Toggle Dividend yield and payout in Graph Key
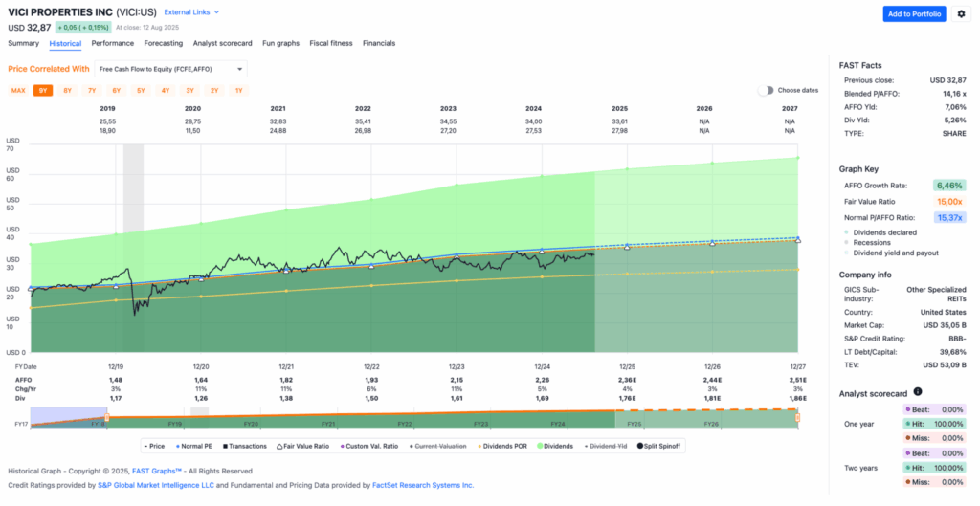This screenshot has height=506, width=980. pyautogui.click(x=891, y=253)
